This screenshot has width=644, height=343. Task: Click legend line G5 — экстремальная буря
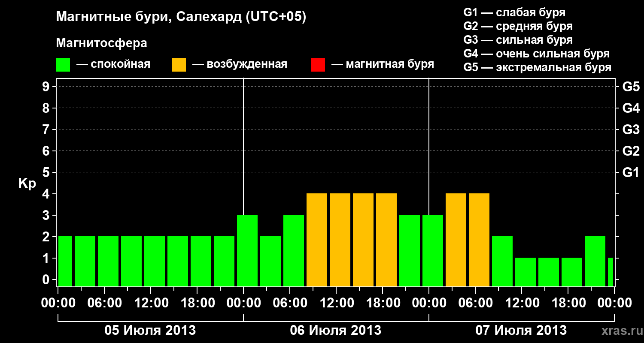(537, 67)
